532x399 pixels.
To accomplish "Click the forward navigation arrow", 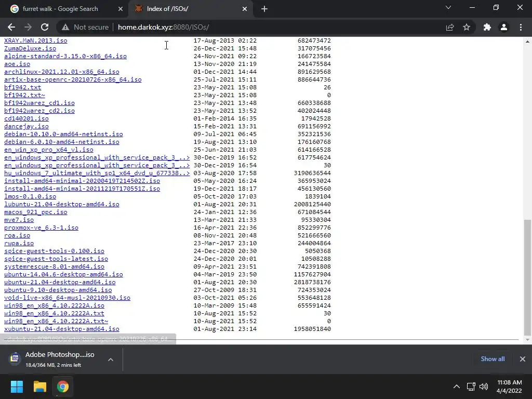I will (28, 27).
